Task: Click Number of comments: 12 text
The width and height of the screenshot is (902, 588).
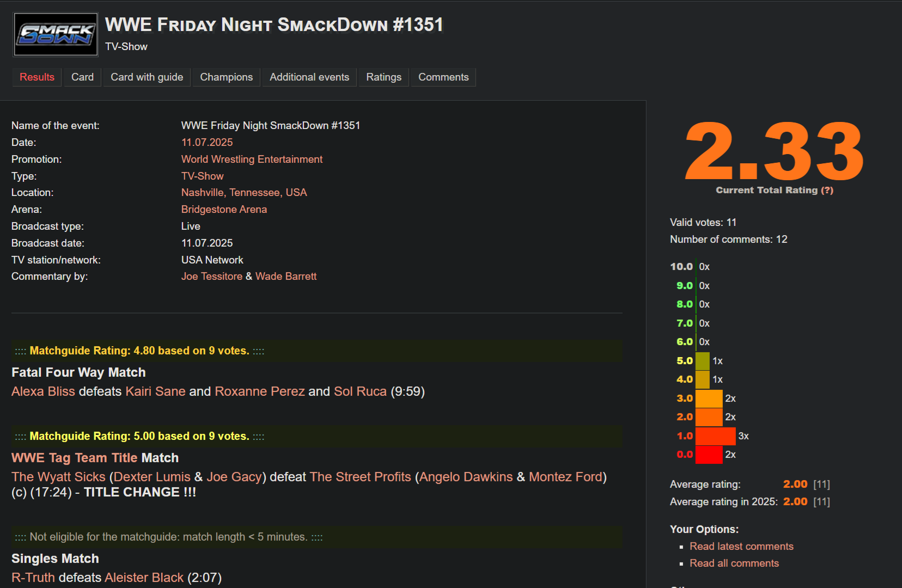Action: [729, 239]
